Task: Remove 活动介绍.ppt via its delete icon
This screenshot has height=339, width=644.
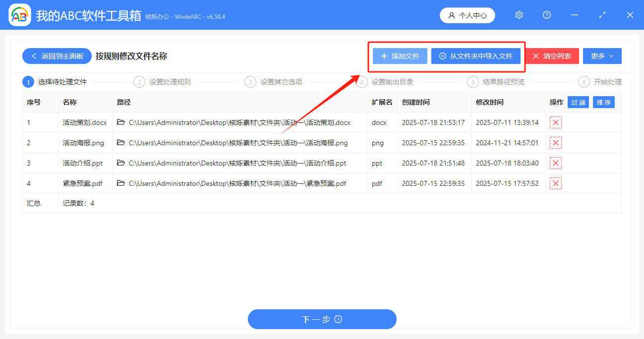Action: click(556, 163)
